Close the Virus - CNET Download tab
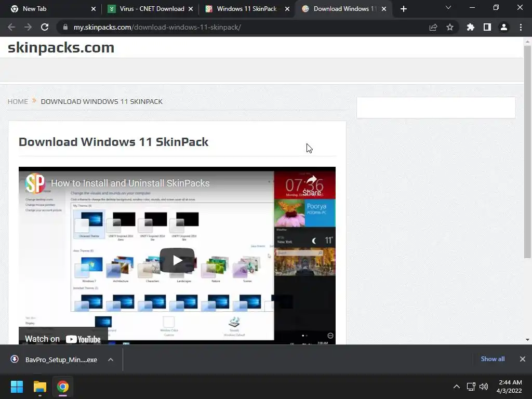The height and width of the screenshot is (399, 532). pyautogui.click(x=191, y=9)
